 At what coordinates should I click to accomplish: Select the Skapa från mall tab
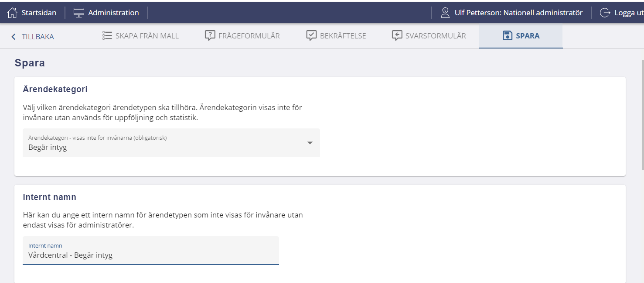(x=147, y=36)
